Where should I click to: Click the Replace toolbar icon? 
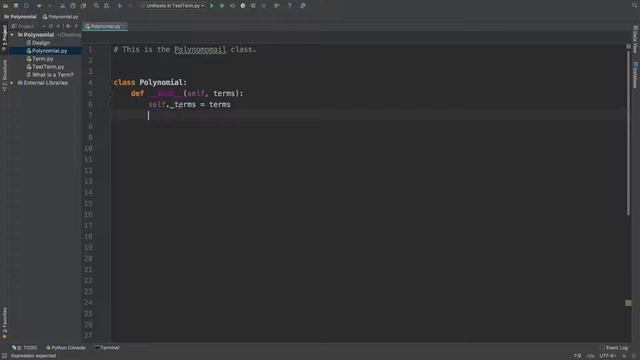click(x=107, y=6)
